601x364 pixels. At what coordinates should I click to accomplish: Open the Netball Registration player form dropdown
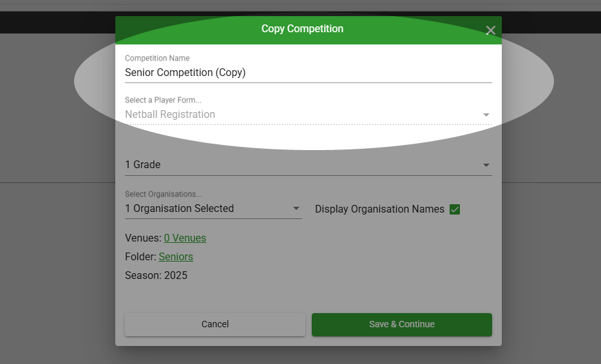tap(303, 115)
